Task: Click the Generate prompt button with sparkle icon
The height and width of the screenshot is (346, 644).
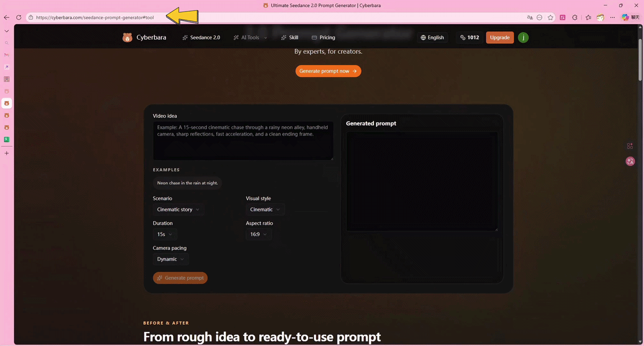Action: point(180,278)
